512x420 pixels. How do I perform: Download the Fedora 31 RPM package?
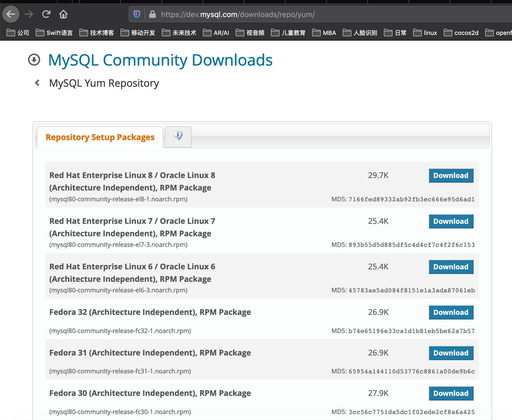[451, 353]
